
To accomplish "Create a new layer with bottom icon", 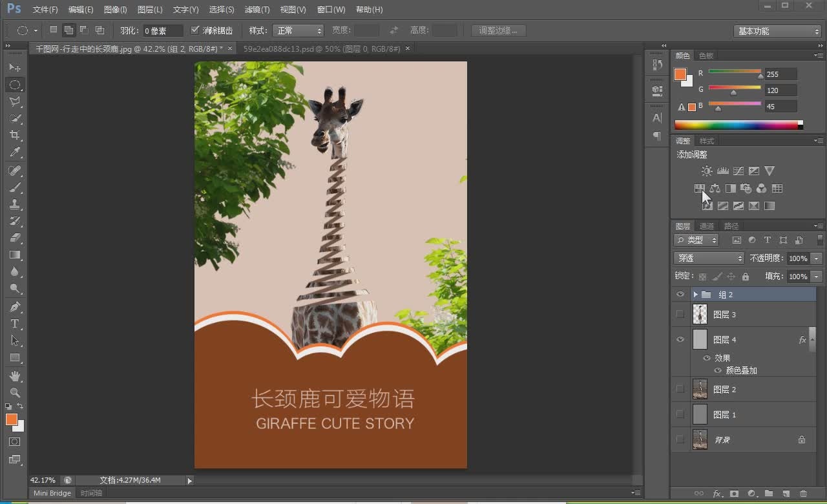I will 786,494.
